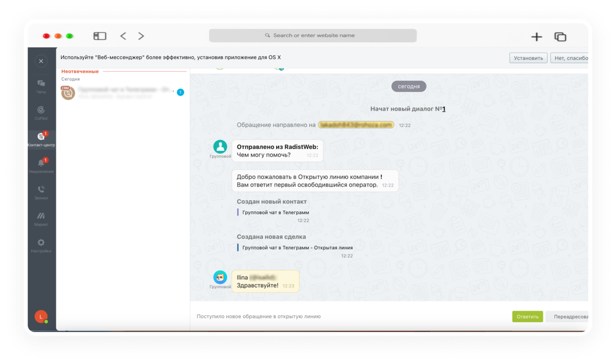Open Настройки gear in sidebar
This screenshot has width=616, height=364.
[x=41, y=246]
